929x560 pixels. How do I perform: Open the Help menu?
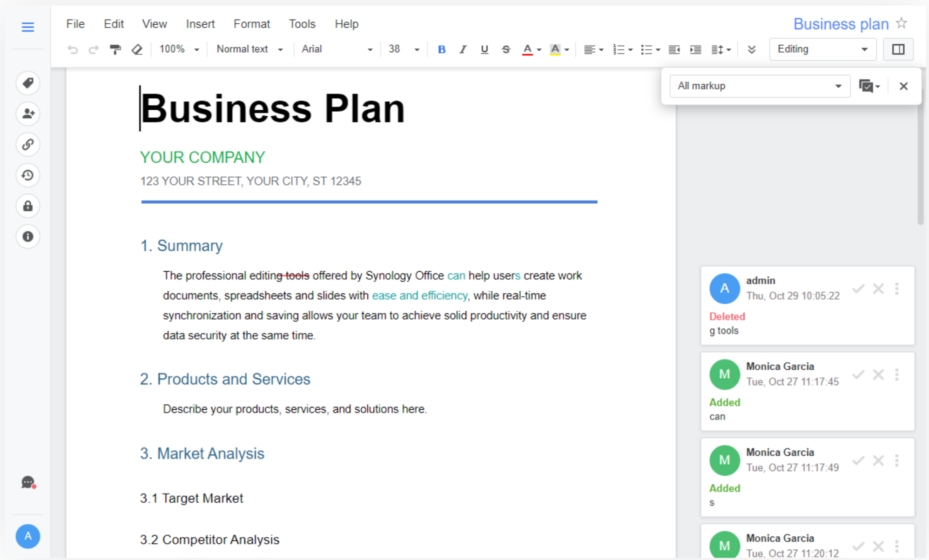(346, 24)
